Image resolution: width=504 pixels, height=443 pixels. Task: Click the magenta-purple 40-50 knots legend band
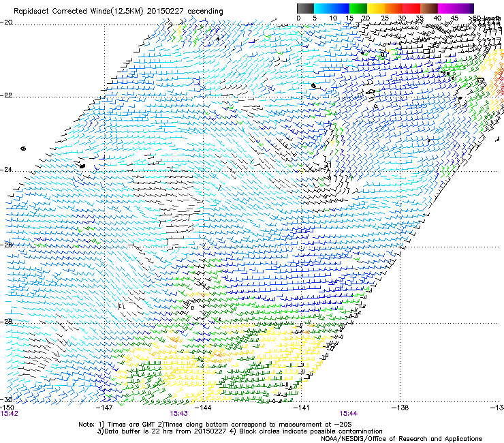pos(456,8)
